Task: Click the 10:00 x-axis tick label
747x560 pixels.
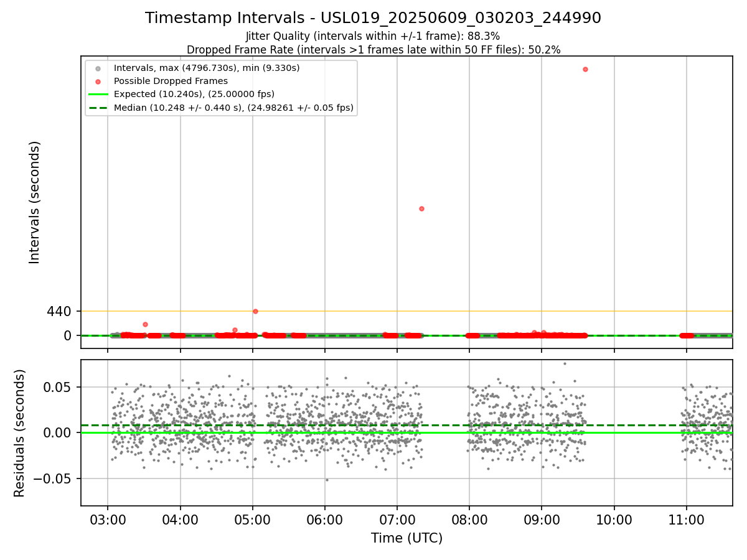Action: 614,519
